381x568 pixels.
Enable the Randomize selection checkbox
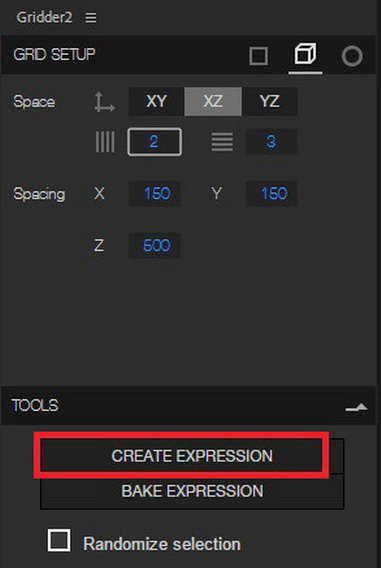click(x=59, y=540)
